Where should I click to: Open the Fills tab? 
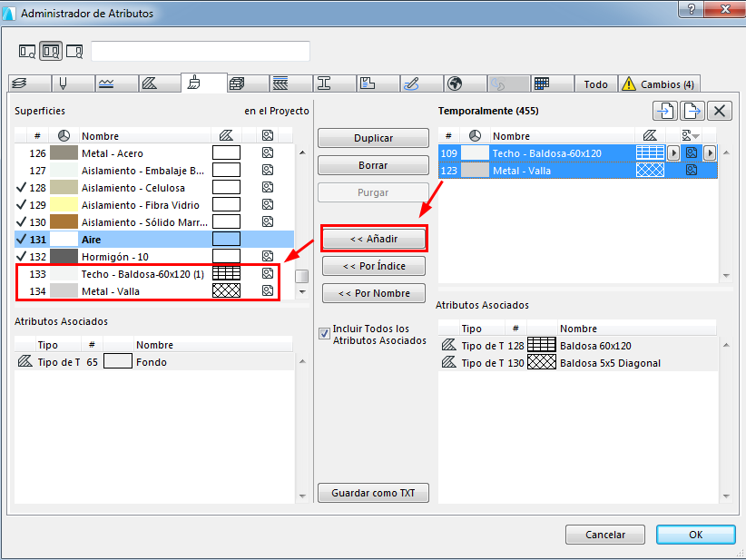160,84
